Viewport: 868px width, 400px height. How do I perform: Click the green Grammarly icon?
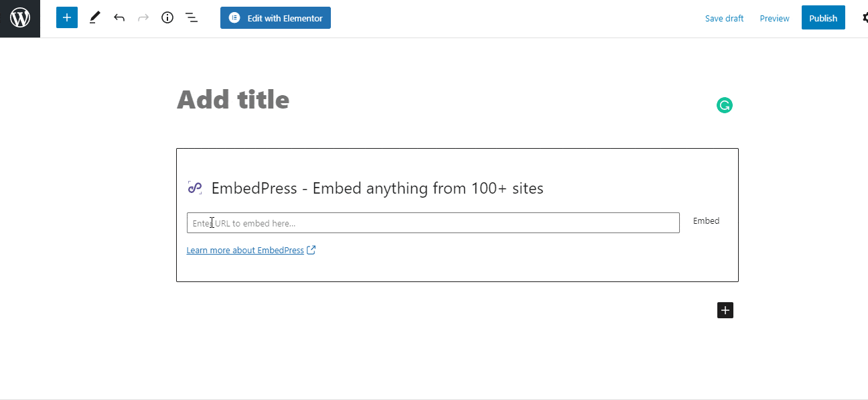click(725, 105)
